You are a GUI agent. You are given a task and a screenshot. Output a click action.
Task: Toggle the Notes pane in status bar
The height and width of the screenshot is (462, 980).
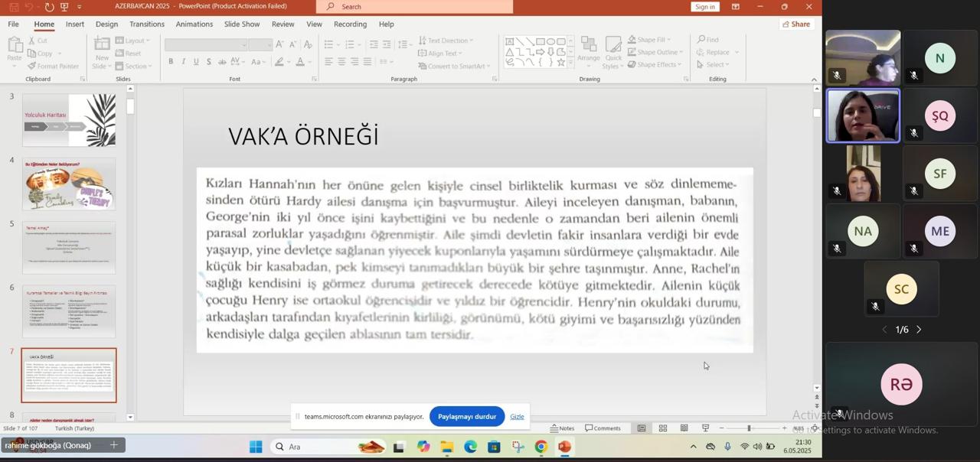coord(563,428)
